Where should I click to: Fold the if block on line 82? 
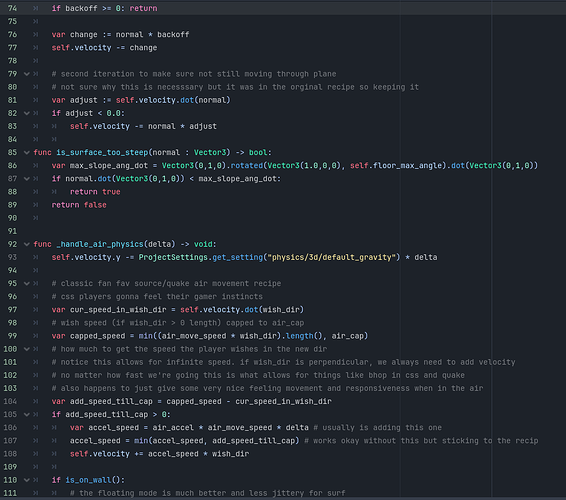pos(27,113)
